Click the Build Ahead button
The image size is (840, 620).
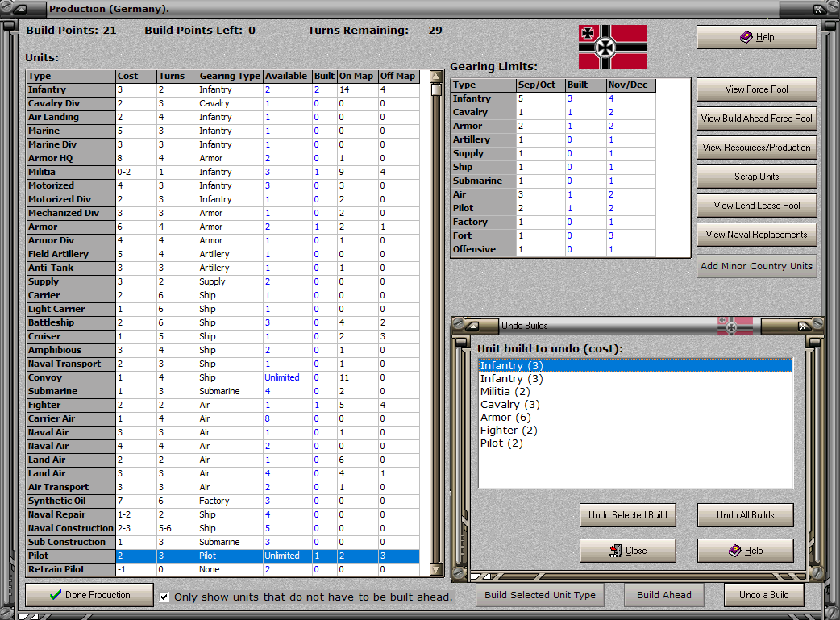[x=663, y=595]
